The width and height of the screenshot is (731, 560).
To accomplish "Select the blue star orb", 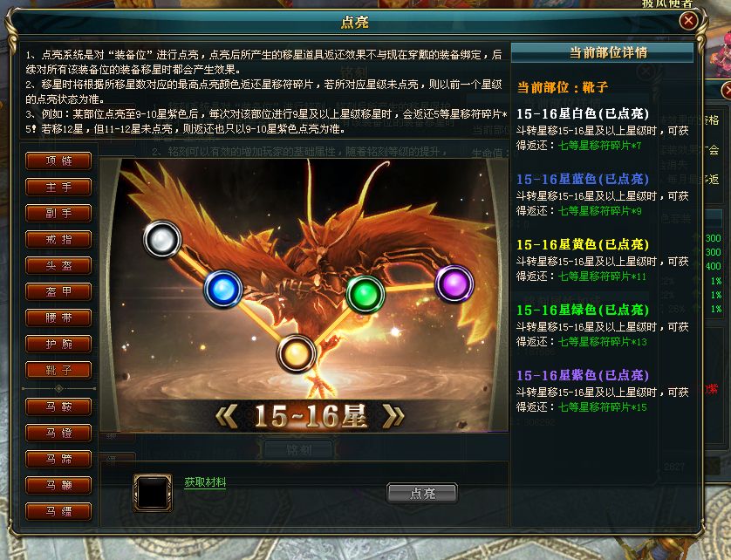I will click(223, 289).
